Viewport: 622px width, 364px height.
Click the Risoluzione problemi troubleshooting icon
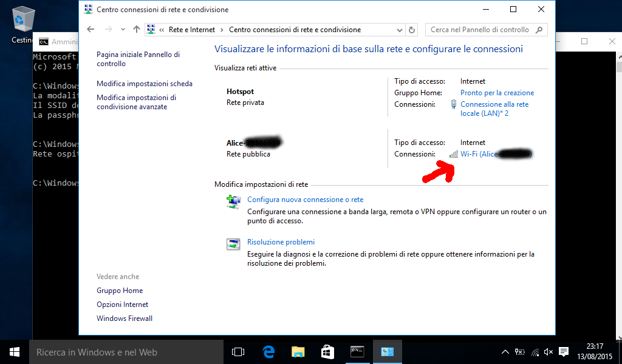pos(233,244)
